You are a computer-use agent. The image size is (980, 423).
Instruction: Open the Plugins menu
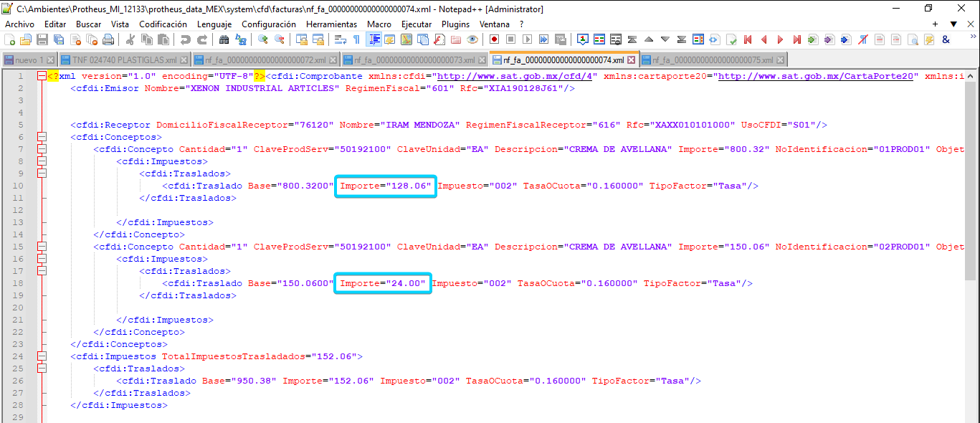(455, 24)
